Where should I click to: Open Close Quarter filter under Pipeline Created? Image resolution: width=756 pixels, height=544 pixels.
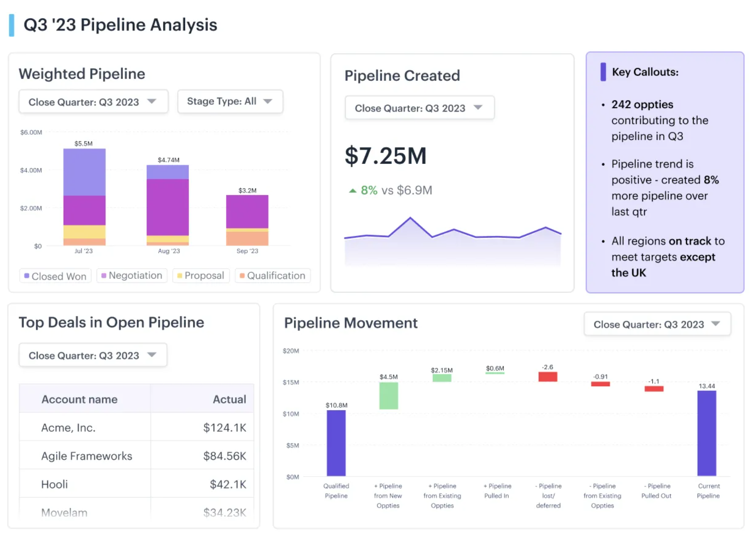pyautogui.click(x=419, y=107)
